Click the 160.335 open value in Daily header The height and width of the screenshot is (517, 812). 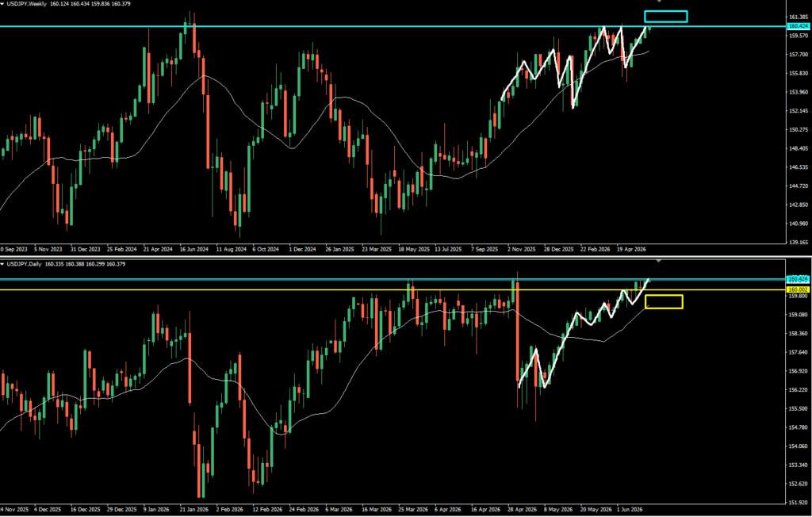coord(55,264)
